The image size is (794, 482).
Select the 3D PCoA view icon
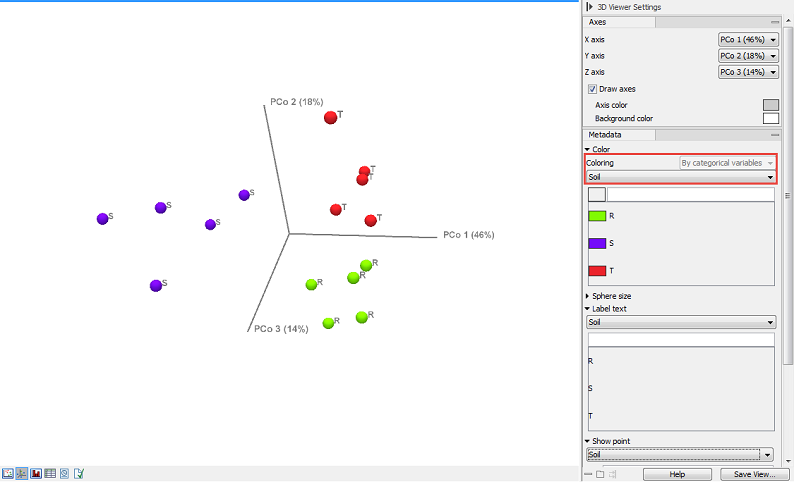tap(21, 473)
